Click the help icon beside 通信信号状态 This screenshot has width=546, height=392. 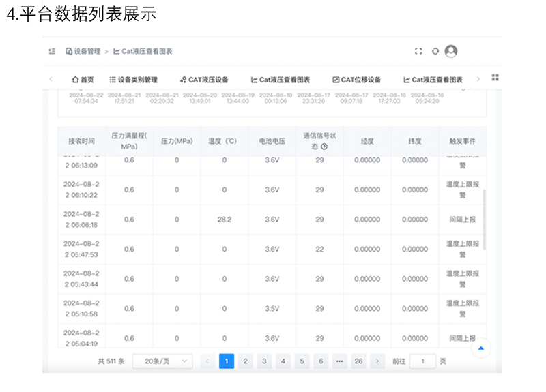[324, 147]
